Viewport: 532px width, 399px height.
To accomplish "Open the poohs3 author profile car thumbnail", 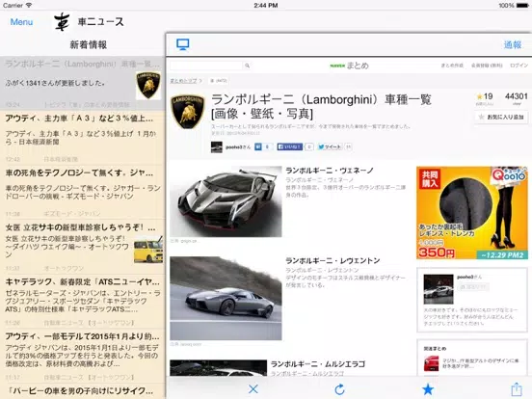I will pyautogui.click(x=439, y=289).
